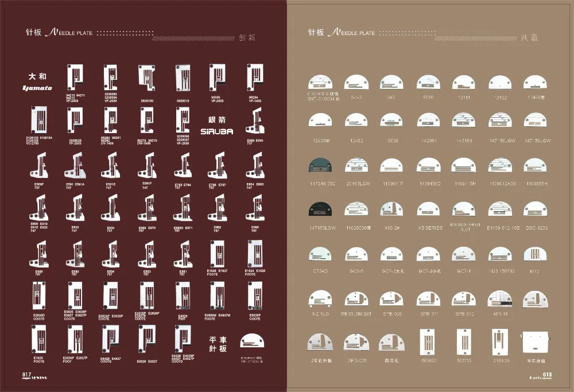Select the E783 E784 needle plate image

point(183,166)
